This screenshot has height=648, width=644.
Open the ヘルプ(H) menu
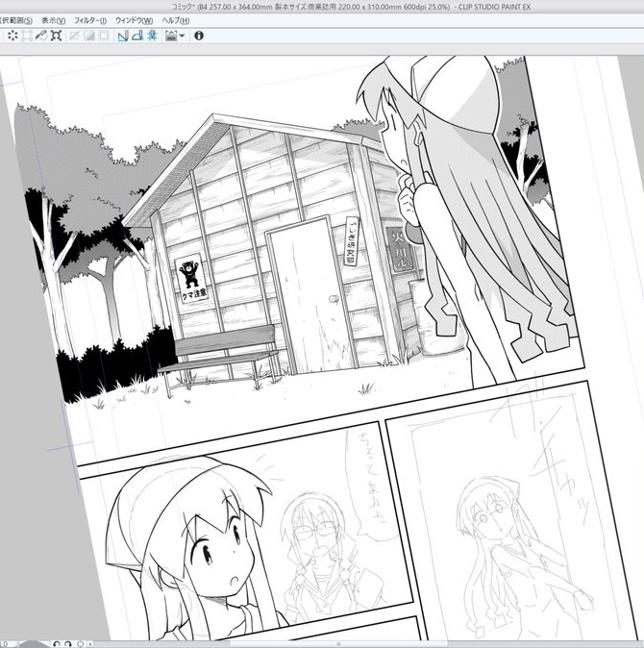click(176, 20)
